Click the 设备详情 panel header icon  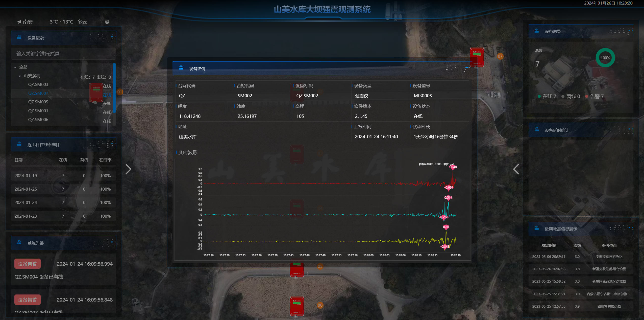coord(181,68)
